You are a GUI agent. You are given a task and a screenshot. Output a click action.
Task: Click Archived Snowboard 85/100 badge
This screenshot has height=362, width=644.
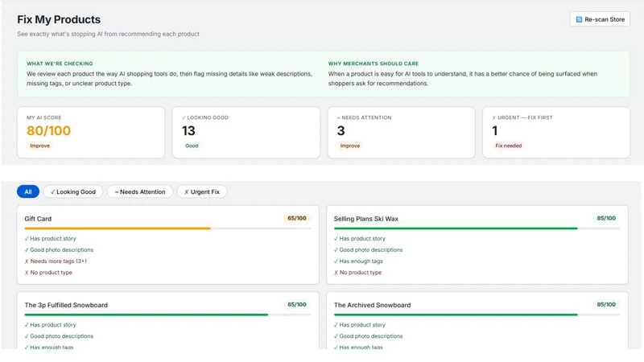(x=606, y=305)
